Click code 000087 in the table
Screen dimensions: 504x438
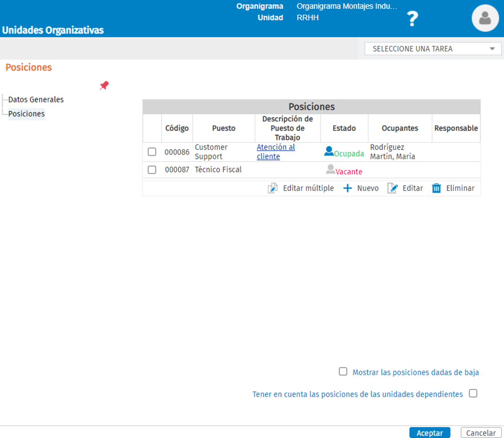click(x=177, y=170)
